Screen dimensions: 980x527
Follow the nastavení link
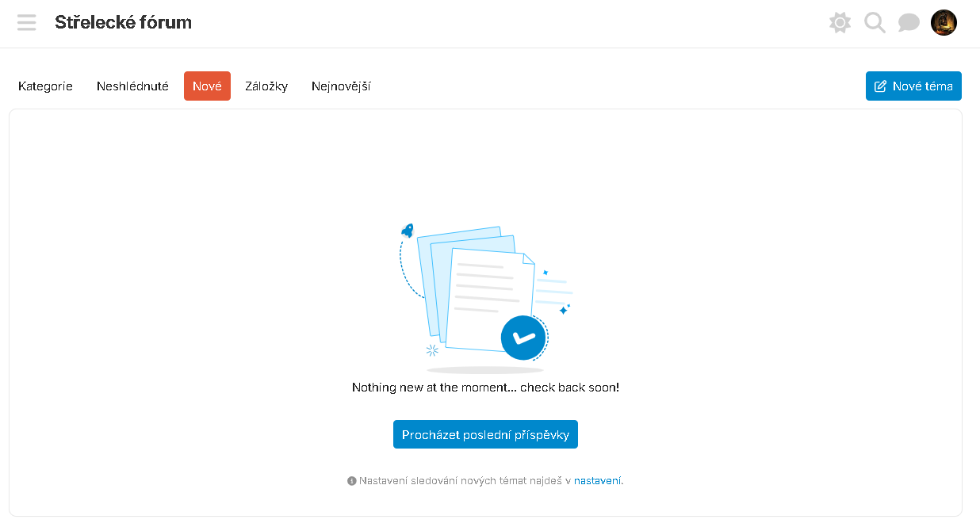pyautogui.click(x=598, y=481)
